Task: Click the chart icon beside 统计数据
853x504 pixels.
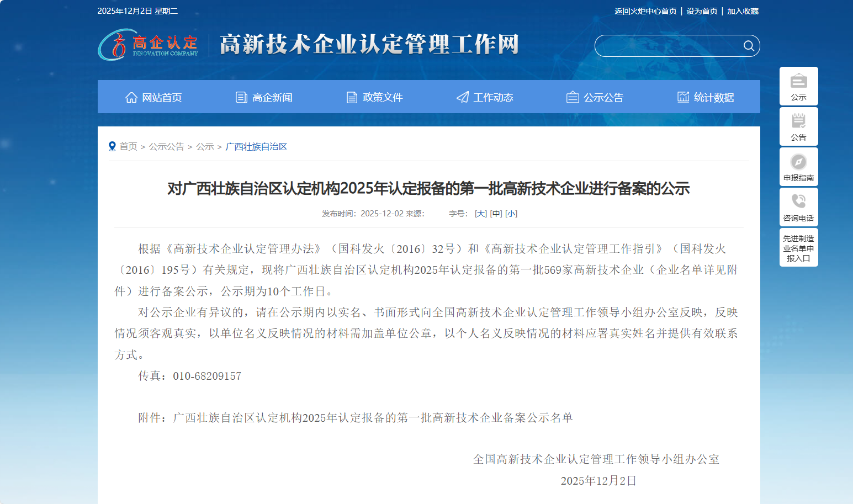Action: (683, 98)
